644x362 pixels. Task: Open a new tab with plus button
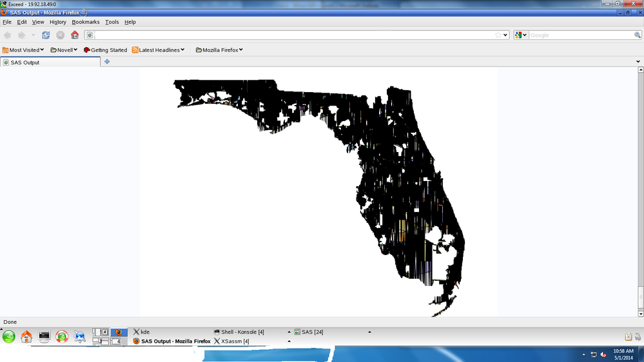pyautogui.click(x=107, y=62)
